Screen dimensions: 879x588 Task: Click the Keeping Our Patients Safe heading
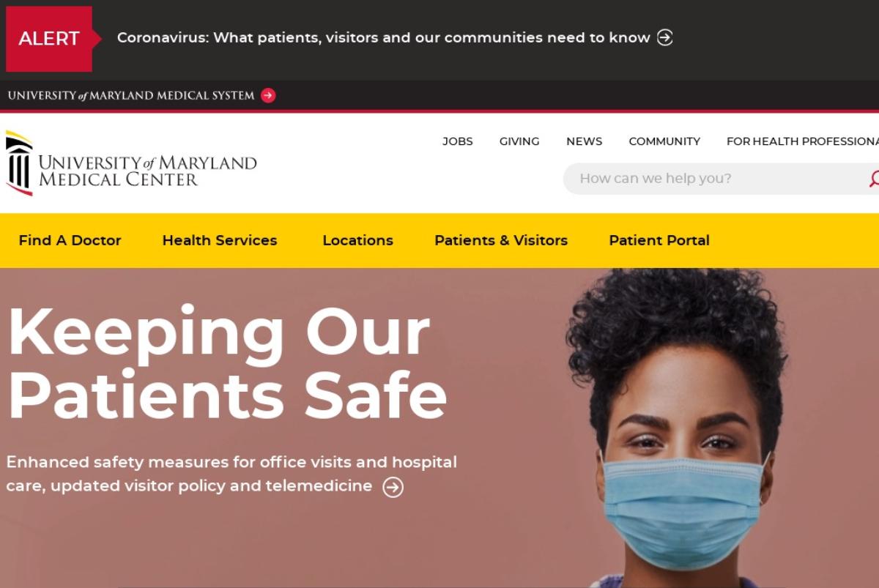227,363
